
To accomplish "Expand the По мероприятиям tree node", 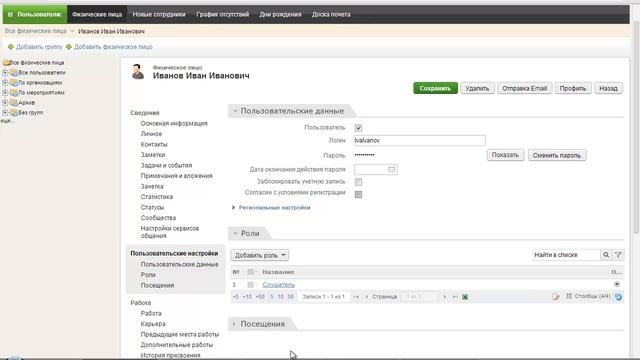I will click(x=5, y=93).
